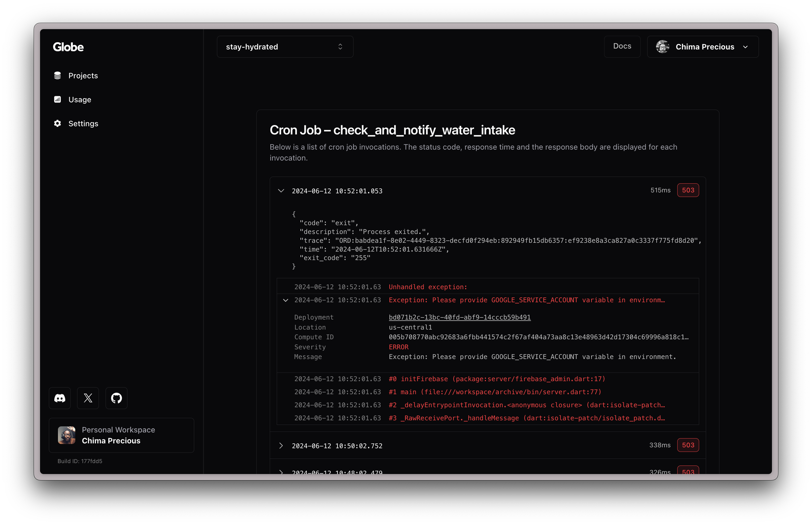Open the Discord community link icon
Image resolution: width=812 pixels, height=525 pixels.
coord(60,398)
